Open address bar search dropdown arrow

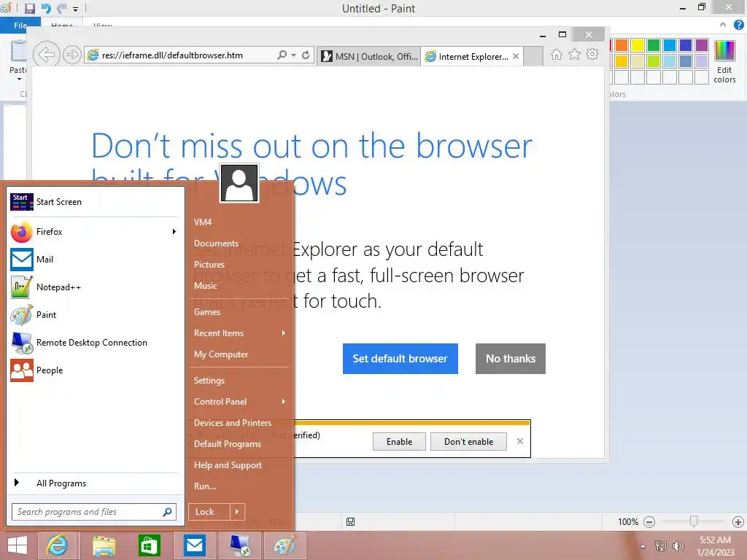click(293, 55)
